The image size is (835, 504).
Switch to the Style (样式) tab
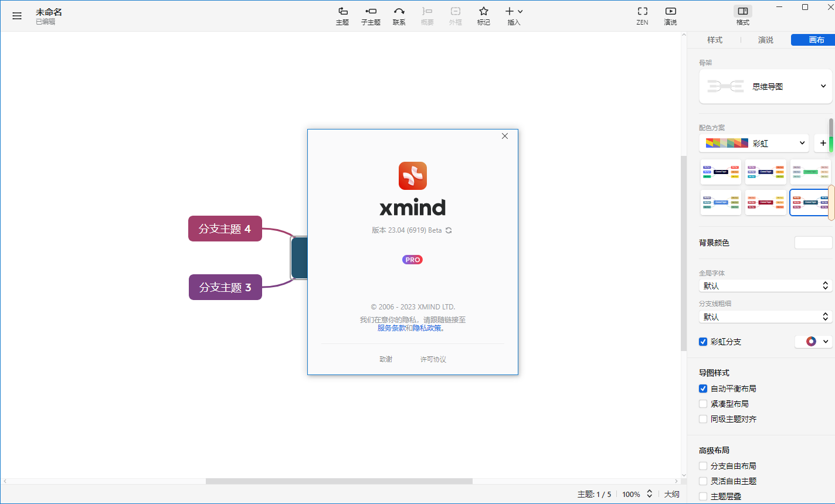715,40
